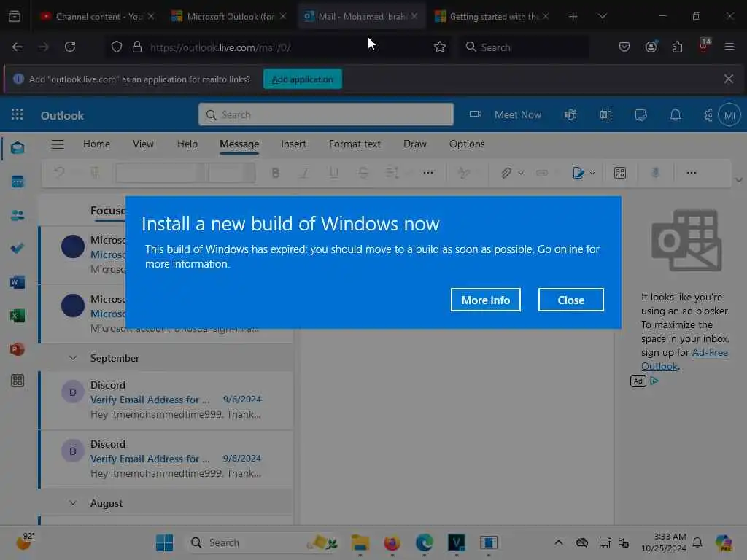Open the Outlook notifications bell
Image resolution: width=747 pixels, height=560 pixels.
point(676,114)
